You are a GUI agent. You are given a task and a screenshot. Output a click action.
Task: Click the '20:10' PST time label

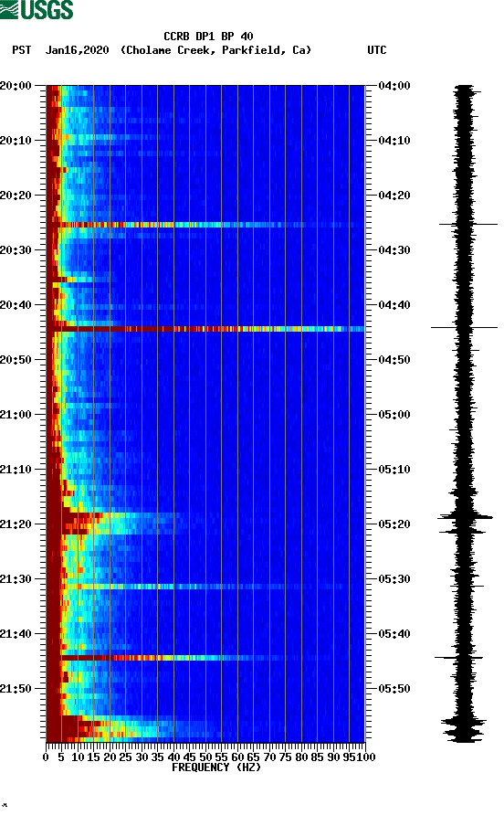(x=16, y=141)
